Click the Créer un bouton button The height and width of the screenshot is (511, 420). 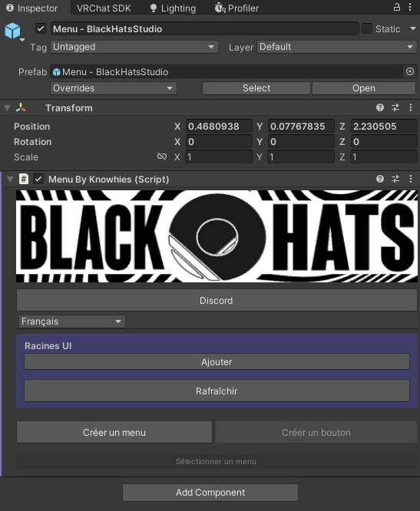point(316,433)
